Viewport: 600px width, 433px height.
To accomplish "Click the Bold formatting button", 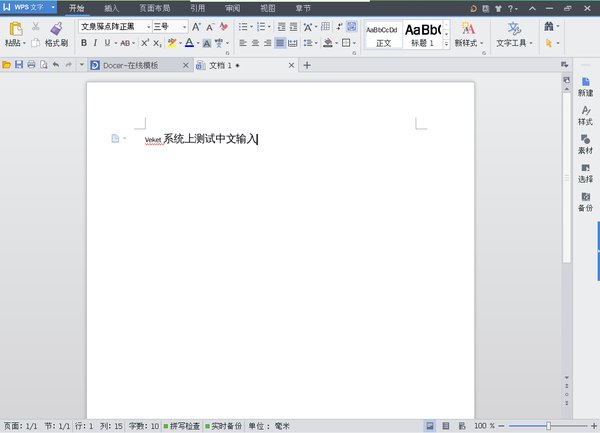I will (x=83, y=44).
